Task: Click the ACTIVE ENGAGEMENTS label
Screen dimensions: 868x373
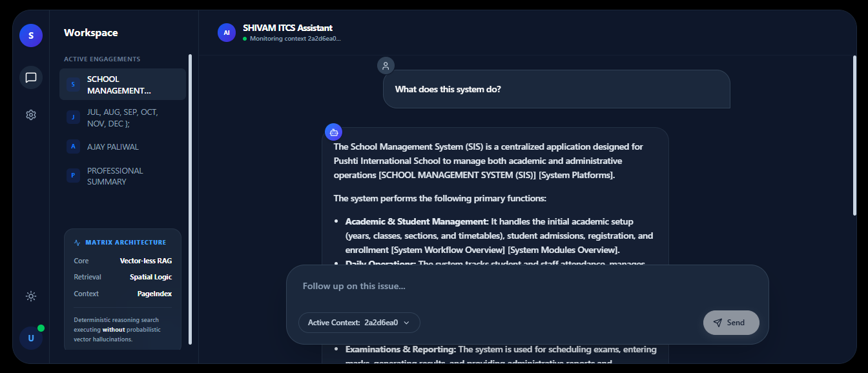Action: 102,59
